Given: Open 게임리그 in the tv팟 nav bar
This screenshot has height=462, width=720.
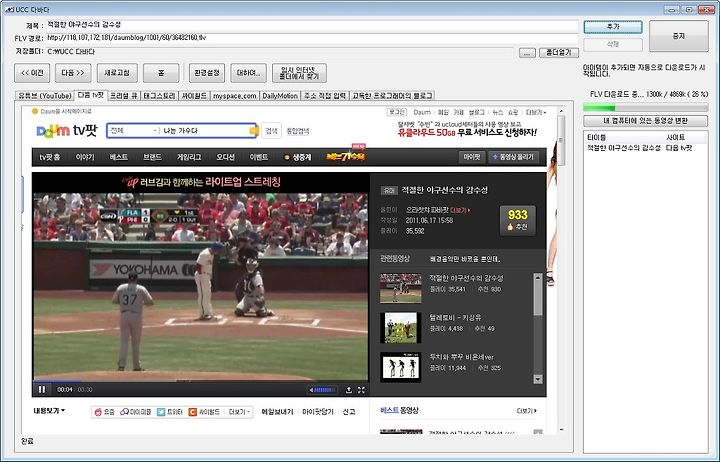Looking at the screenshot, I should (189, 157).
